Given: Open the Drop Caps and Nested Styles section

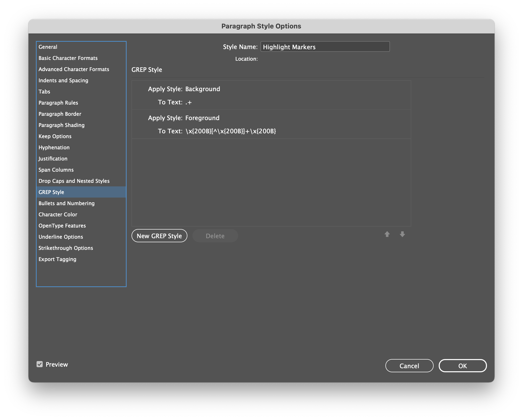Looking at the screenshot, I should point(74,181).
